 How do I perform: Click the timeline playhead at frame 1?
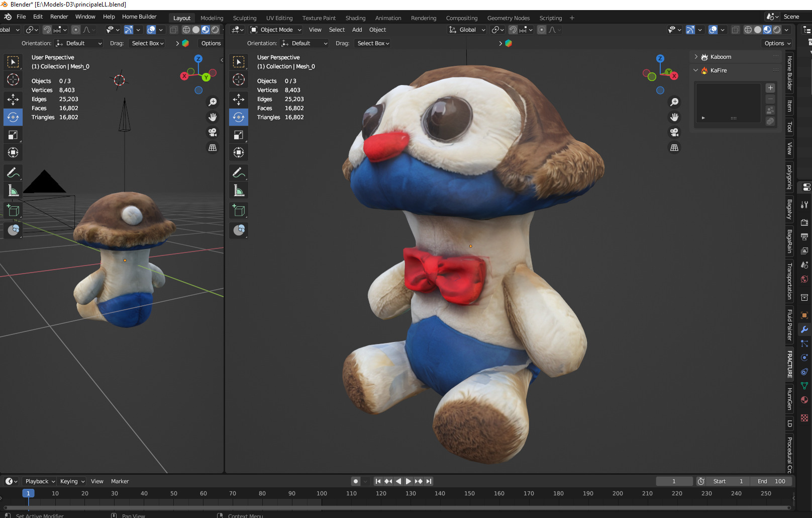[x=28, y=493]
